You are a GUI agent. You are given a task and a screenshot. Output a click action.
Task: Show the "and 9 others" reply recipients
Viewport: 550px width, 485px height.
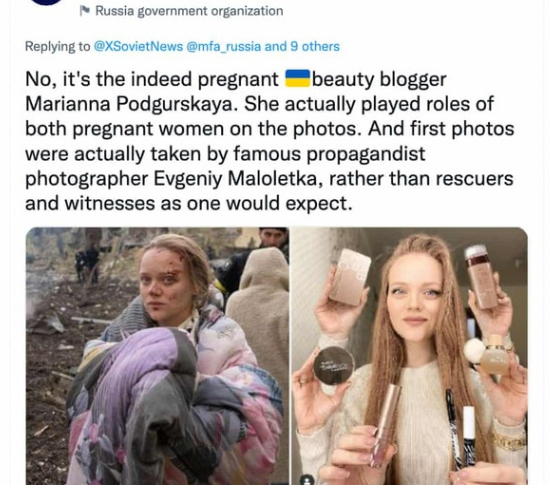click(x=302, y=46)
